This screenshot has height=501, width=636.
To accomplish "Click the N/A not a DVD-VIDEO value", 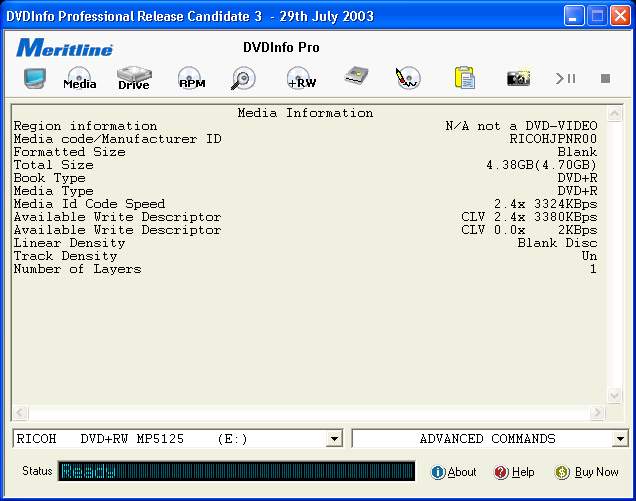I will (x=521, y=126).
